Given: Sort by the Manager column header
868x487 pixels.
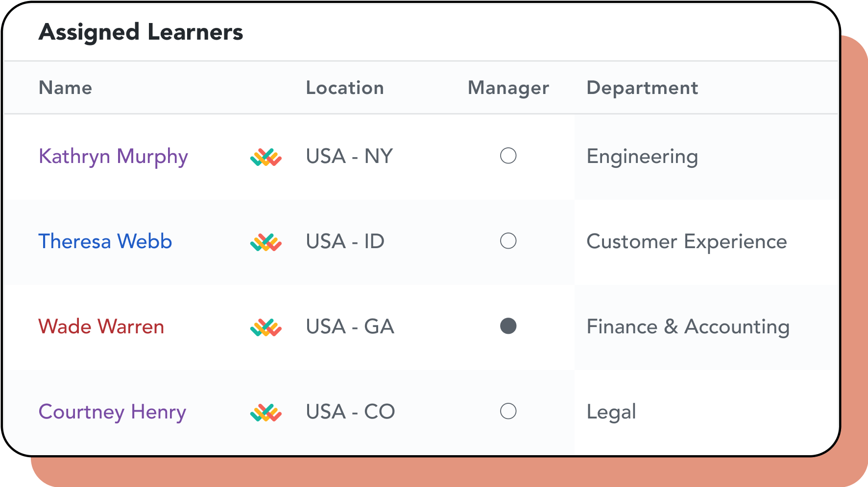Looking at the screenshot, I should click(508, 88).
